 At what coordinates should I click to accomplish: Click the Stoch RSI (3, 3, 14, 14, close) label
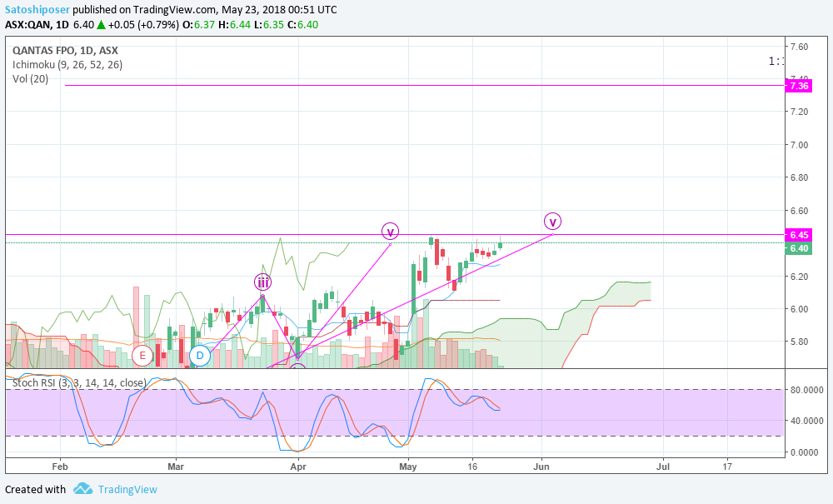coord(79,383)
